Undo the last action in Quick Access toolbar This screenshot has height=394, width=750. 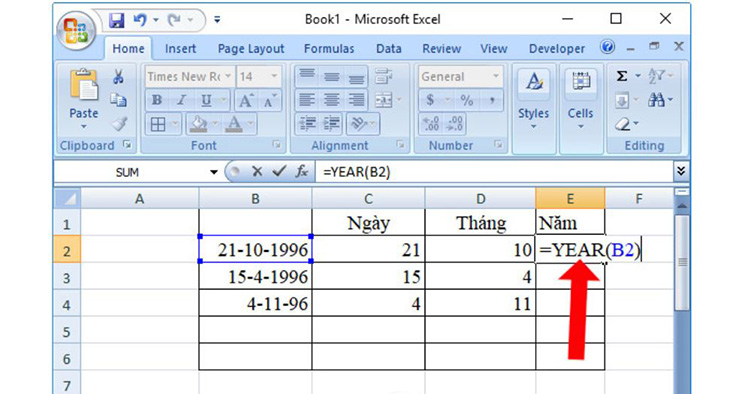pyautogui.click(x=140, y=20)
